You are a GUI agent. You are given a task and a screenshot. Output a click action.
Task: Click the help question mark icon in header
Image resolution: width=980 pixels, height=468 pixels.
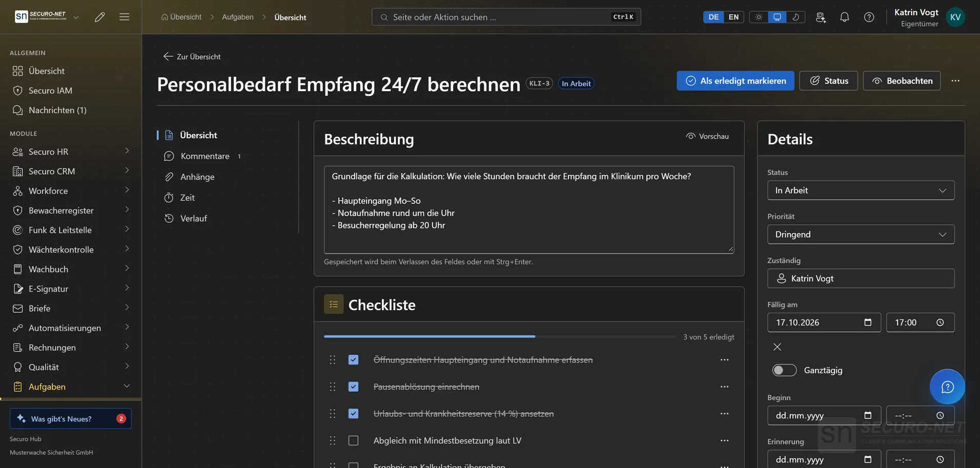click(869, 17)
